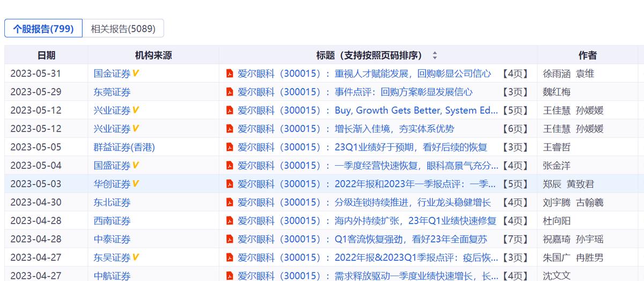644x281 pixels.
Task: Open 东莞证券 institution link
Action: [112, 92]
